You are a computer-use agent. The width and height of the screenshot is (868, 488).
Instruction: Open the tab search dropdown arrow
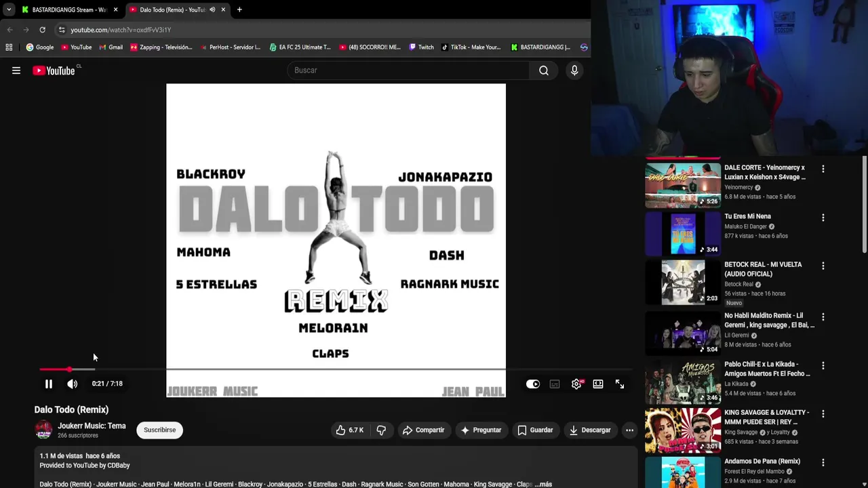[x=8, y=9]
